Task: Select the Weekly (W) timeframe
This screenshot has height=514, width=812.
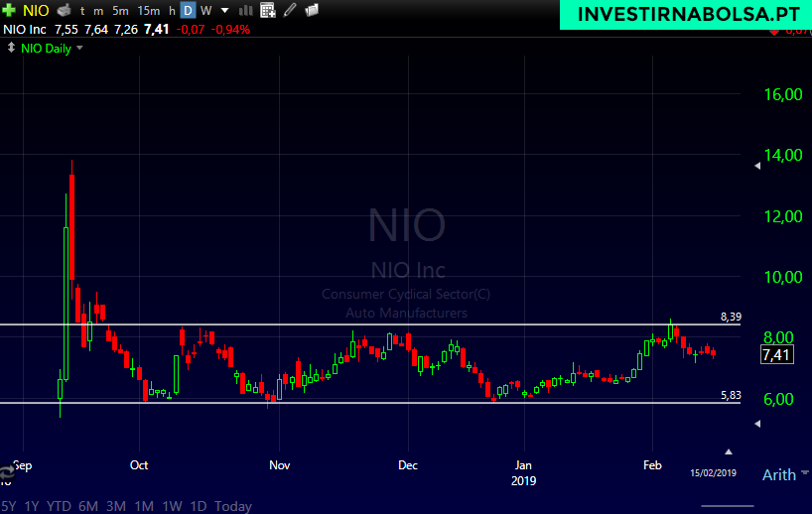Action: pos(206,10)
